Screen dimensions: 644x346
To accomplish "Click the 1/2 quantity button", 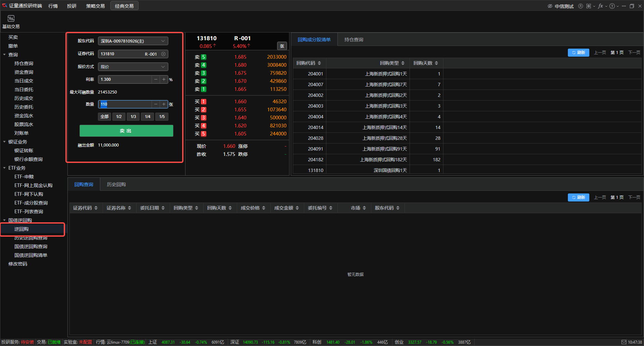I will pyautogui.click(x=119, y=117).
